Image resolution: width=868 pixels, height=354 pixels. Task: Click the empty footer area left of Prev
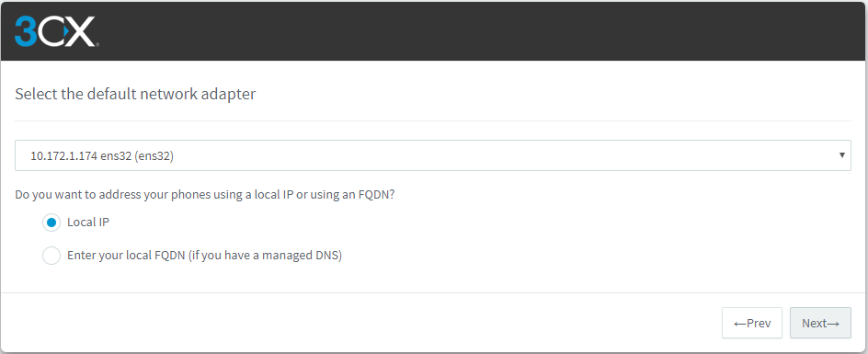[x=360, y=323]
